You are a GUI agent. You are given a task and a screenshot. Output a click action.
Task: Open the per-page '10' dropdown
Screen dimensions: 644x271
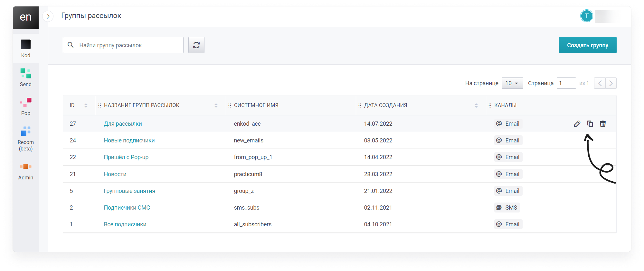point(512,83)
